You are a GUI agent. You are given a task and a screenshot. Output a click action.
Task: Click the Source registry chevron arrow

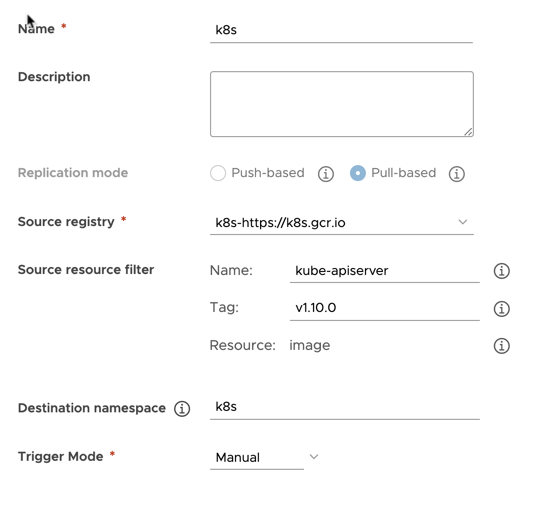(462, 222)
